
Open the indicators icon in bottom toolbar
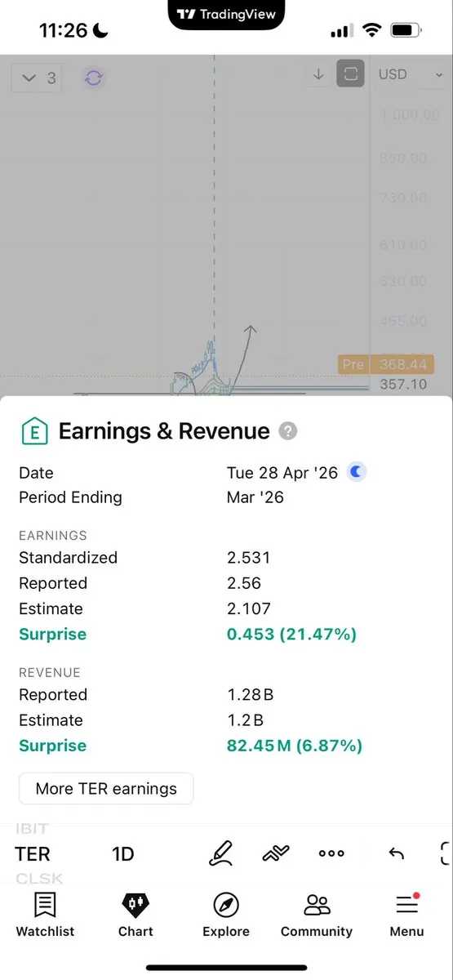point(276,853)
